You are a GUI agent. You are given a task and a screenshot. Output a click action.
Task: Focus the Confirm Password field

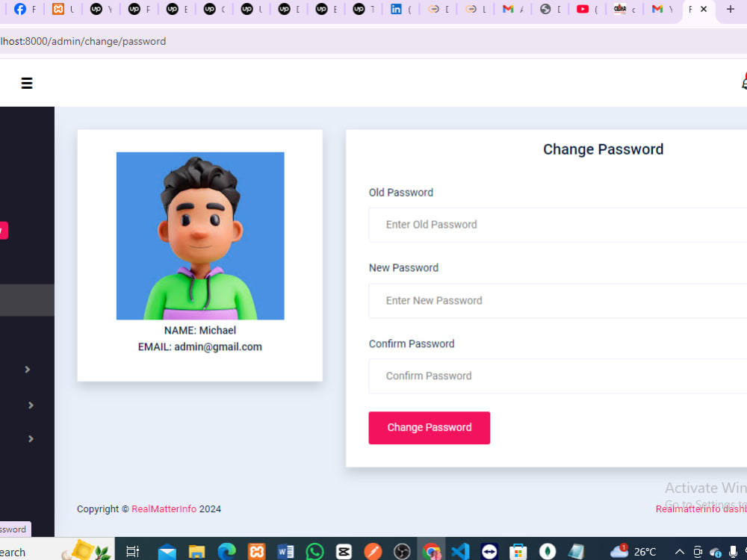click(x=557, y=376)
